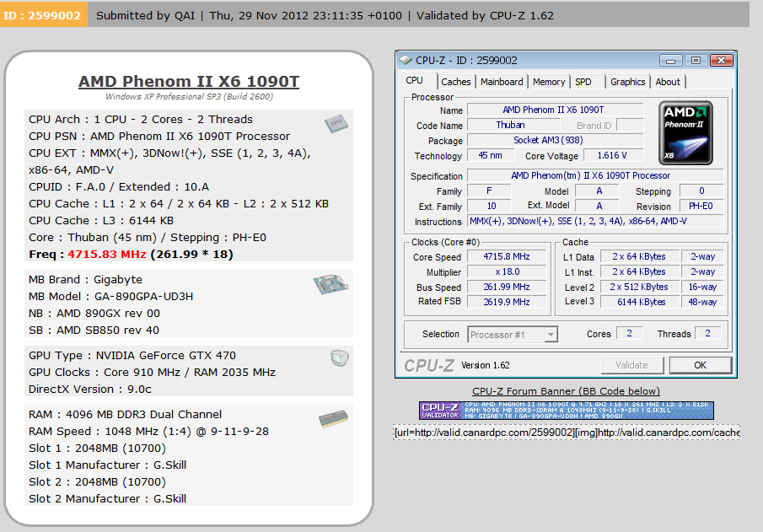This screenshot has width=763, height=532.
Task: Maximize the CPU-Z window
Action: pos(696,61)
